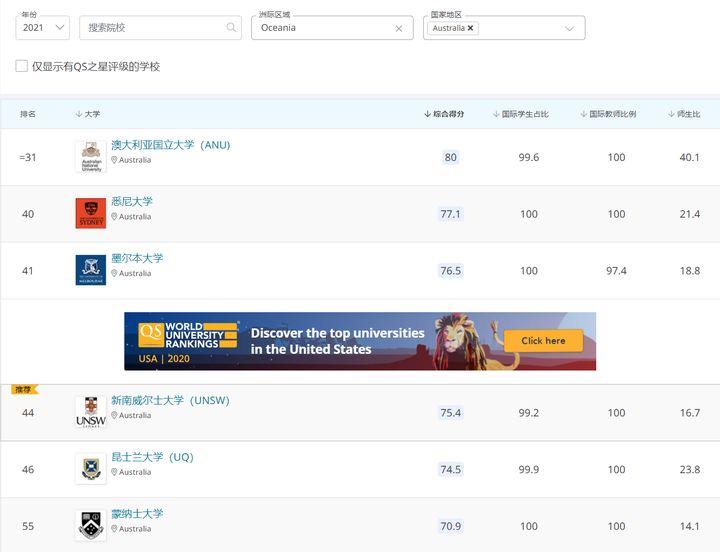Click the UNSW logo
This screenshot has width=720, height=552.
point(91,412)
